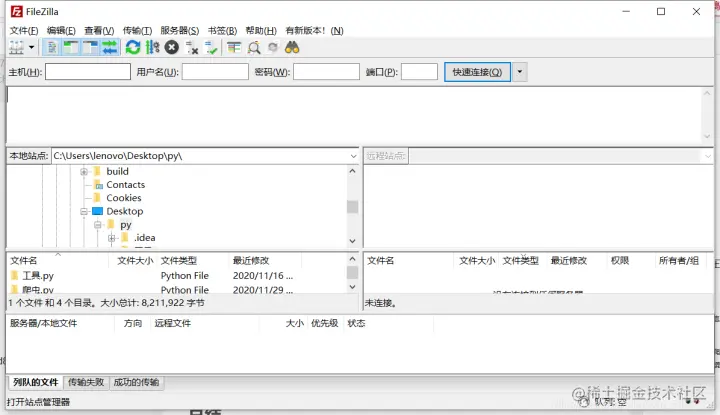Disconnect from the current server icon

click(x=191, y=47)
